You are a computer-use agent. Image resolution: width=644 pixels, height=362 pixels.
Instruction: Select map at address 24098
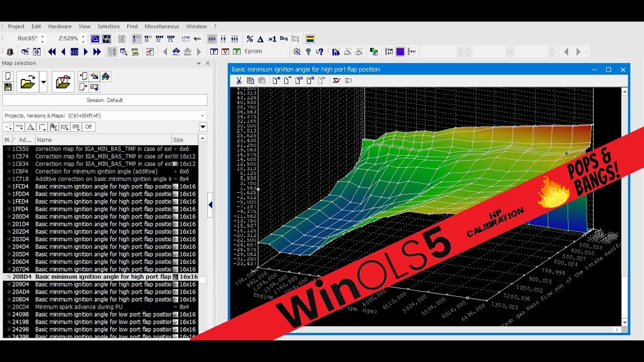click(101, 314)
